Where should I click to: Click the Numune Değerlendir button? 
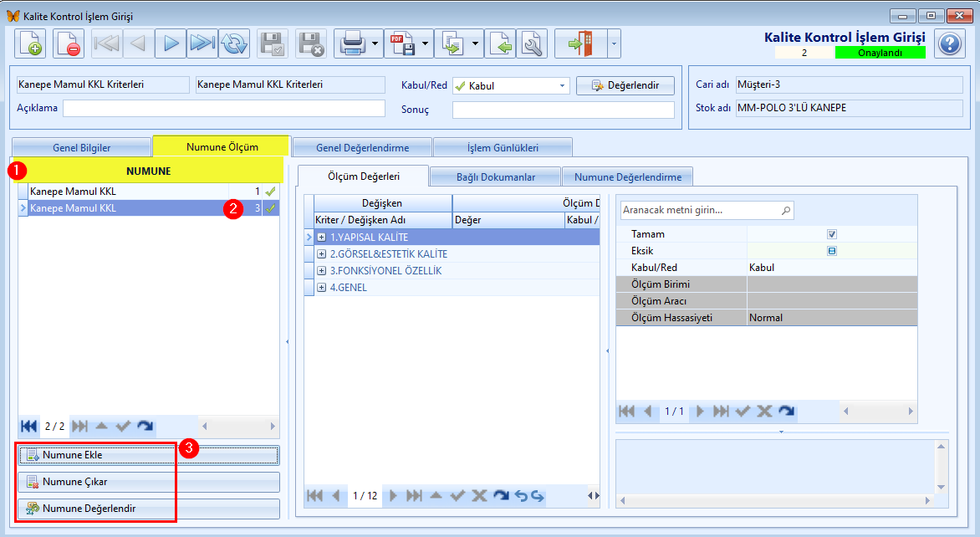[x=149, y=509]
